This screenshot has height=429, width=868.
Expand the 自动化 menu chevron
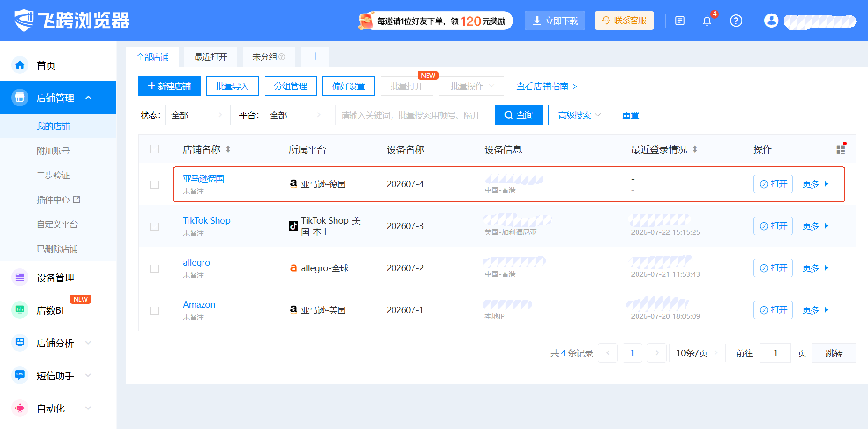(x=88, y=408)
